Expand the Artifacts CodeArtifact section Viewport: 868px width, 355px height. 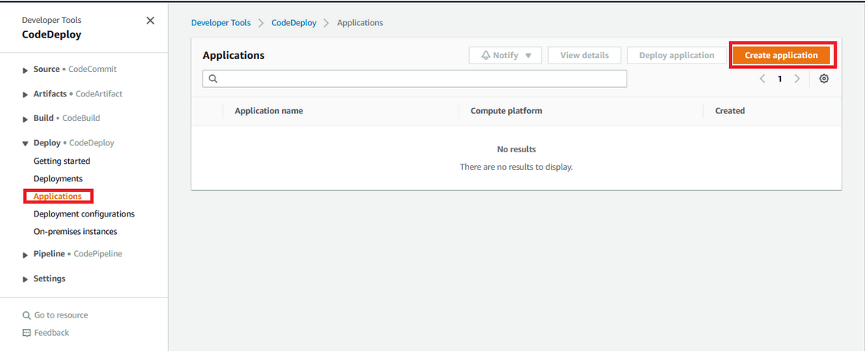(25, 94)
